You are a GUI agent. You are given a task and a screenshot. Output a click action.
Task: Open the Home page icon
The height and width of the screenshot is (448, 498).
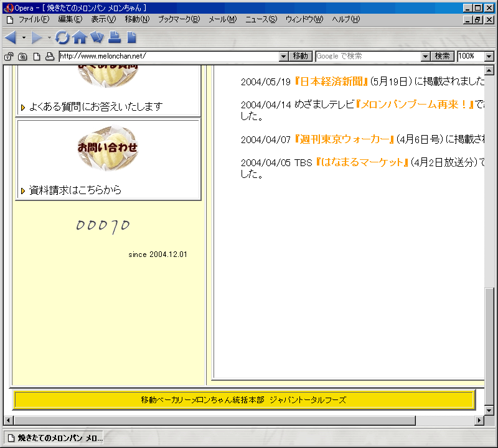coord(80,37)
